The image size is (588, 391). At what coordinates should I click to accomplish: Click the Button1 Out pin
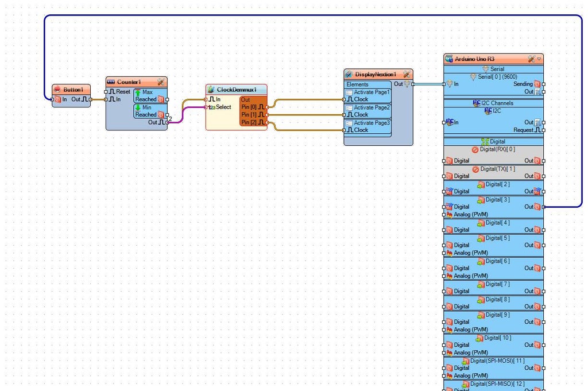(x=90, y=99)
